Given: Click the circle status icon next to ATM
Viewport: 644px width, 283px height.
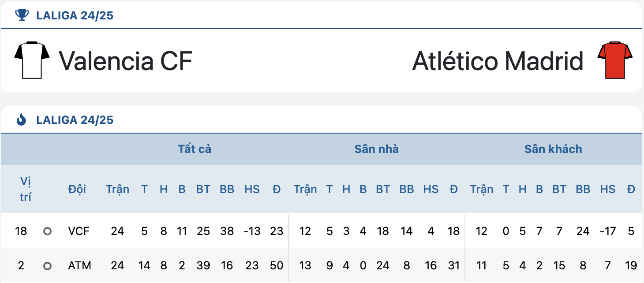Looking at the screenshot, I should [x=47, y=266].
